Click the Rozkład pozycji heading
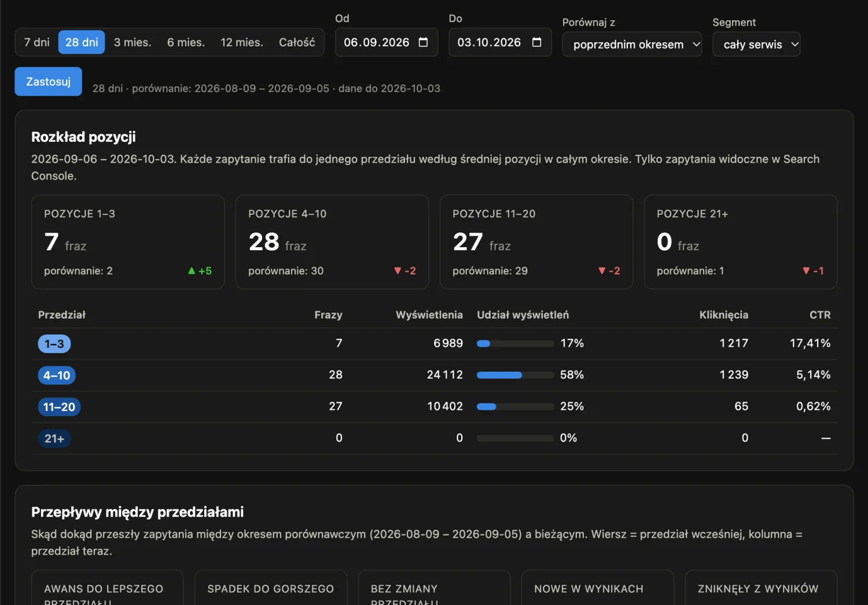 (83, 137)
